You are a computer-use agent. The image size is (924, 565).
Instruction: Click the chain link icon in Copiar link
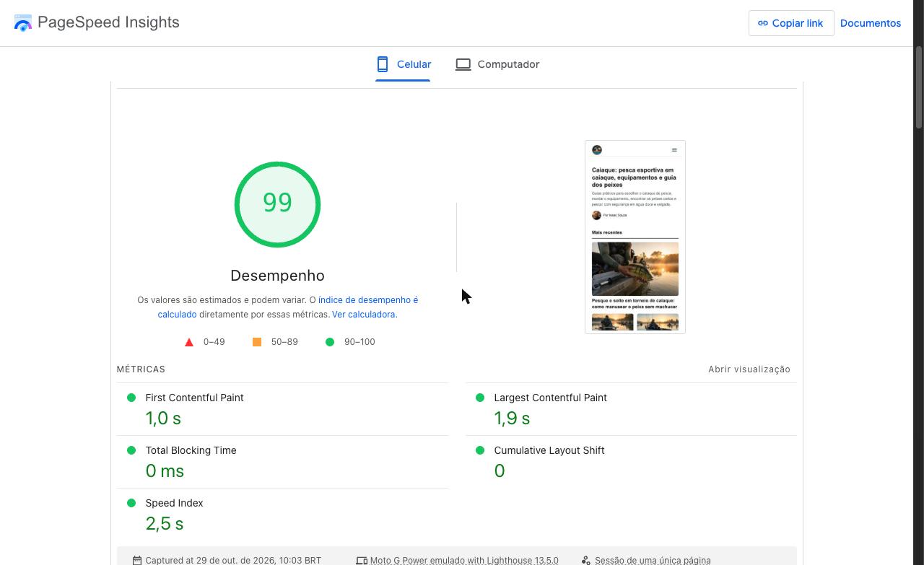[x=763, y=23]
